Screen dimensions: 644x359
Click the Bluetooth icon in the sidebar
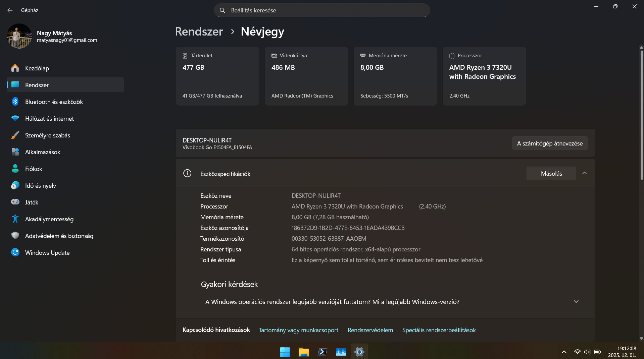(15, 102)
